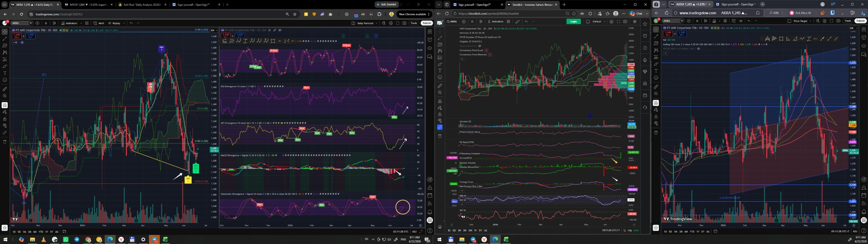The image size is (868, 244).
Task: Open Indicators menu in left TradingView window
Action: [x=70, y=23]
